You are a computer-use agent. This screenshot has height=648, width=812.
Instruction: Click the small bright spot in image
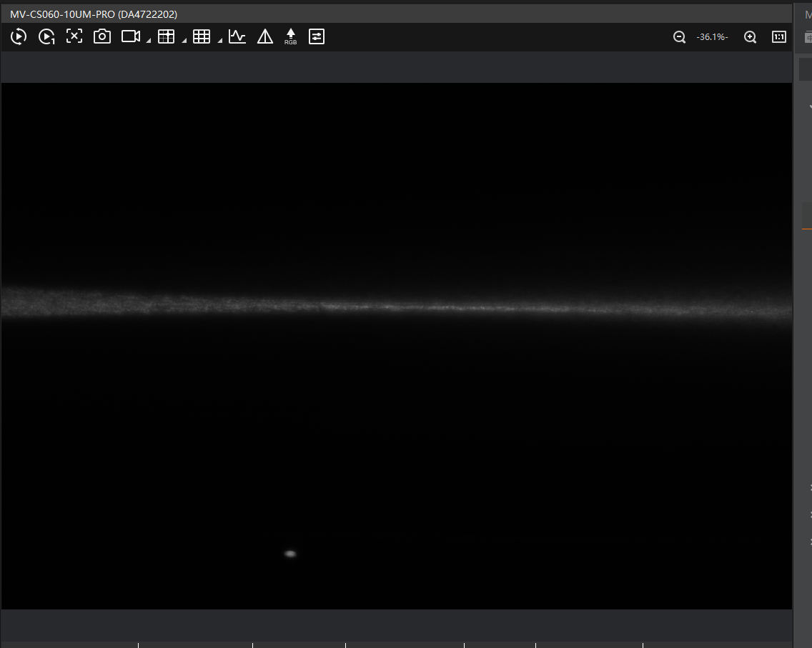click(x=290, y=553)
